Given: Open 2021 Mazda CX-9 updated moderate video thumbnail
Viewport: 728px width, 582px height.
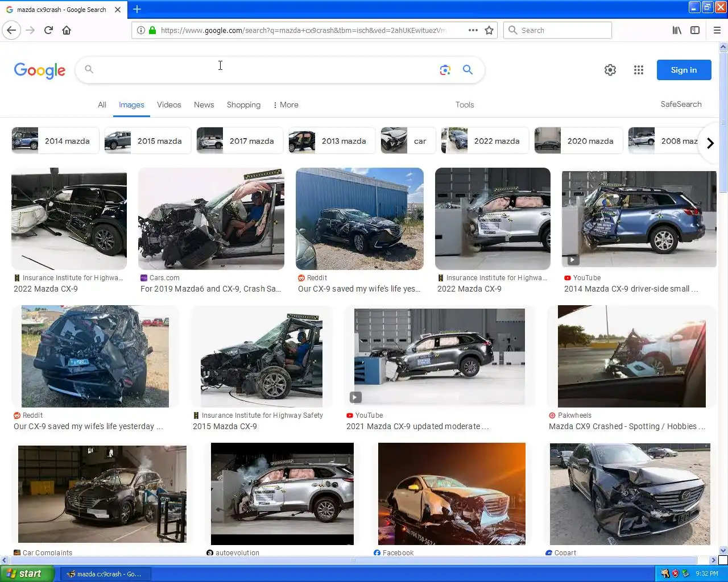Looking at the screenshot, I should pyautogui.click(x=439, y=356).
